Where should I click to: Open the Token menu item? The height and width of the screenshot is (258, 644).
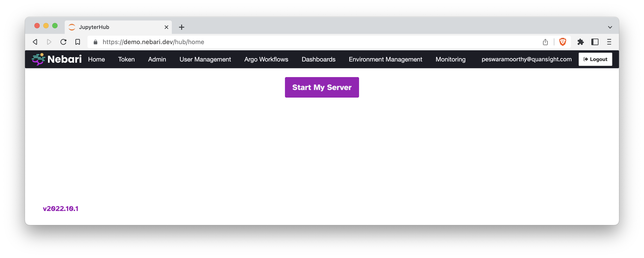tap(126, 59)
